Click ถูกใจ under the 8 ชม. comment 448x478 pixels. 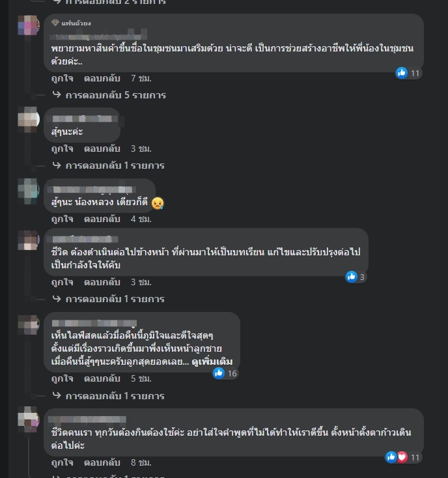(x=62, y=463)
